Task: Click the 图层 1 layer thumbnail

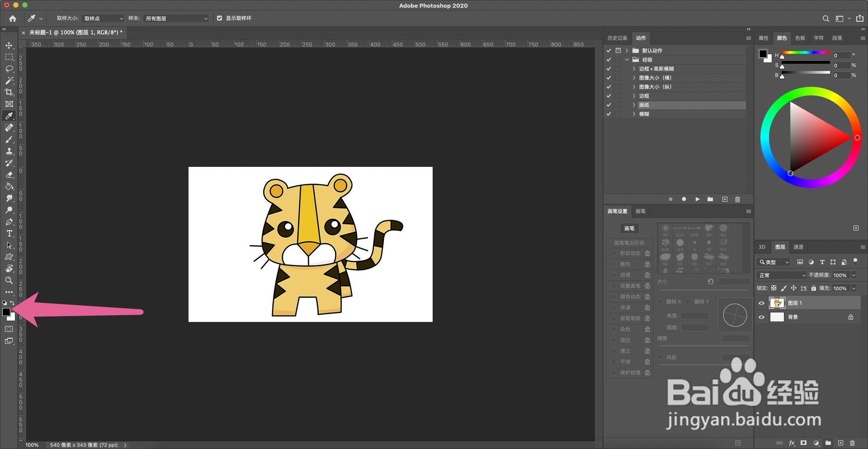Action: pos(777,303)
